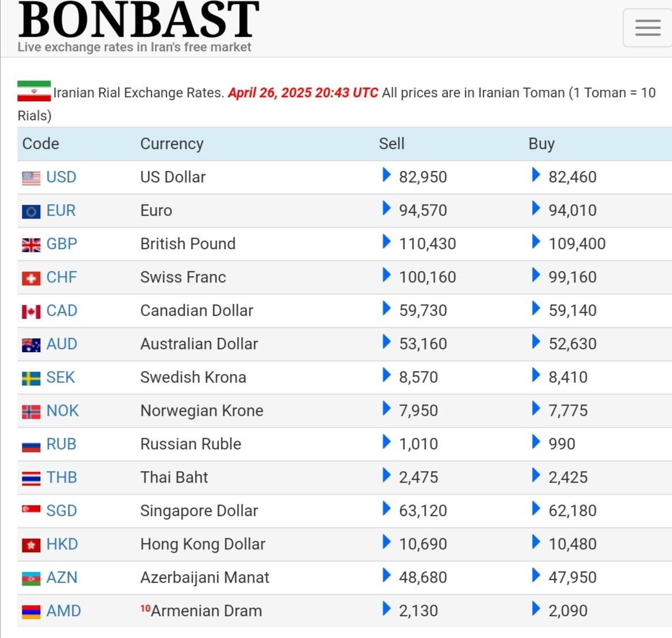Open the hamburger navigation menu
The width and height of the screenshot is (672, 638).
click(648, 28)
